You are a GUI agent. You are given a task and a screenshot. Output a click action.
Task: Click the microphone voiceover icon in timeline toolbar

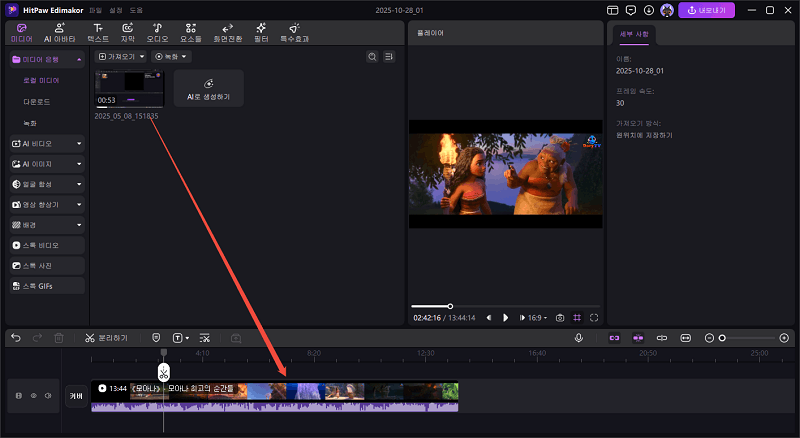579,338
